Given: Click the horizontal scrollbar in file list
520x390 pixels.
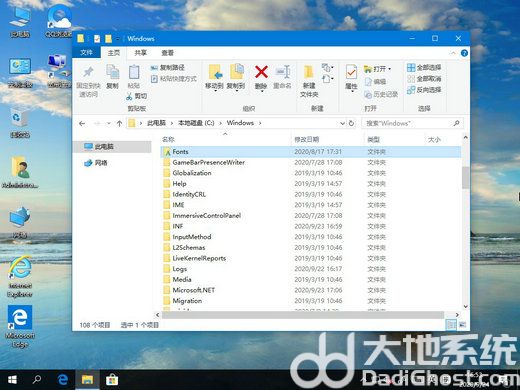Looking at the screenshot, I should tap(303, 315).
